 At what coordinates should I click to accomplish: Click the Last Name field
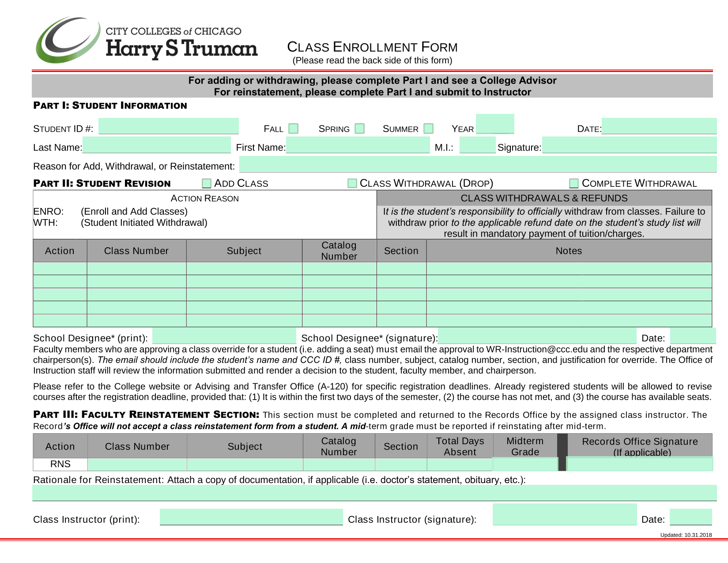157,145
